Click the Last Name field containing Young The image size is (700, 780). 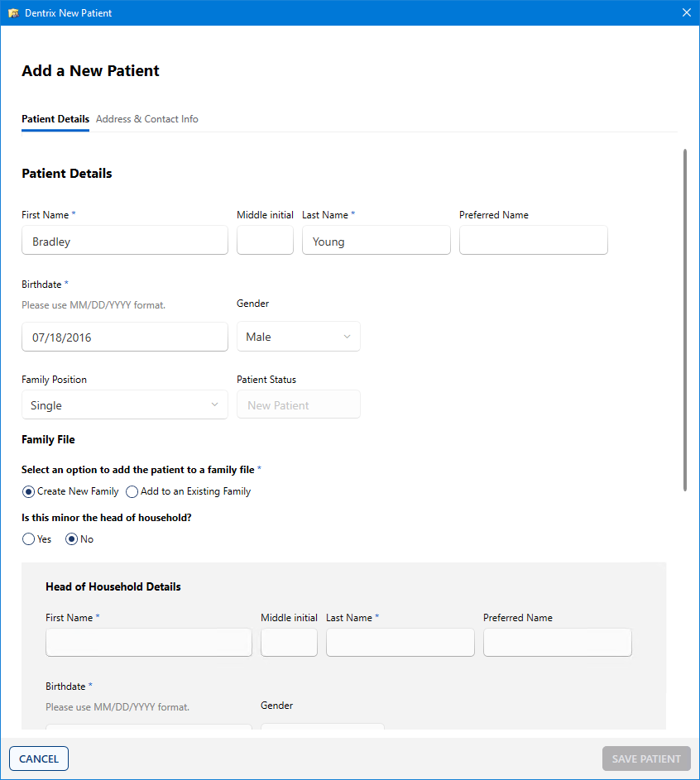(376, 240)
